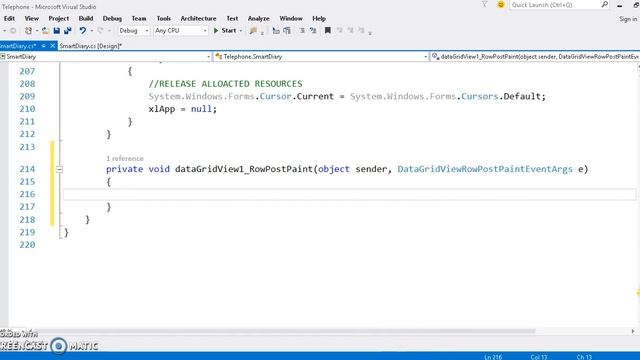Place cursor on empty line 216
The height and width of the screenshot is (360, 640).
349,195
